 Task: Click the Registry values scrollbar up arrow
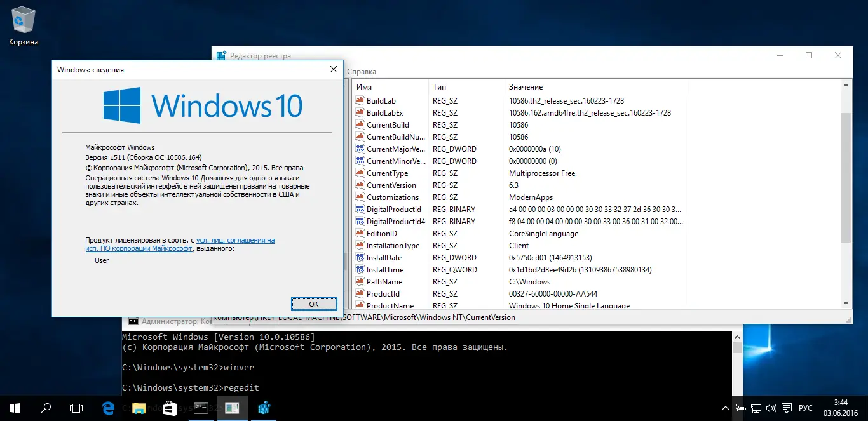coord(846,85)
